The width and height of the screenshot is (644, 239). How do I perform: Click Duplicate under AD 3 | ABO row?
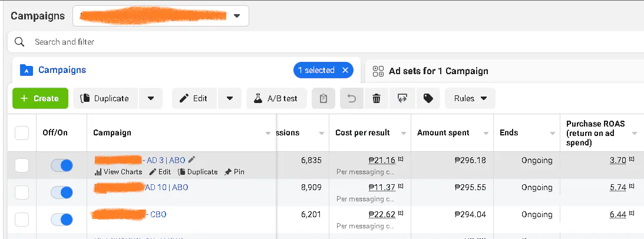pyautogui.click(x=198, y=172)
